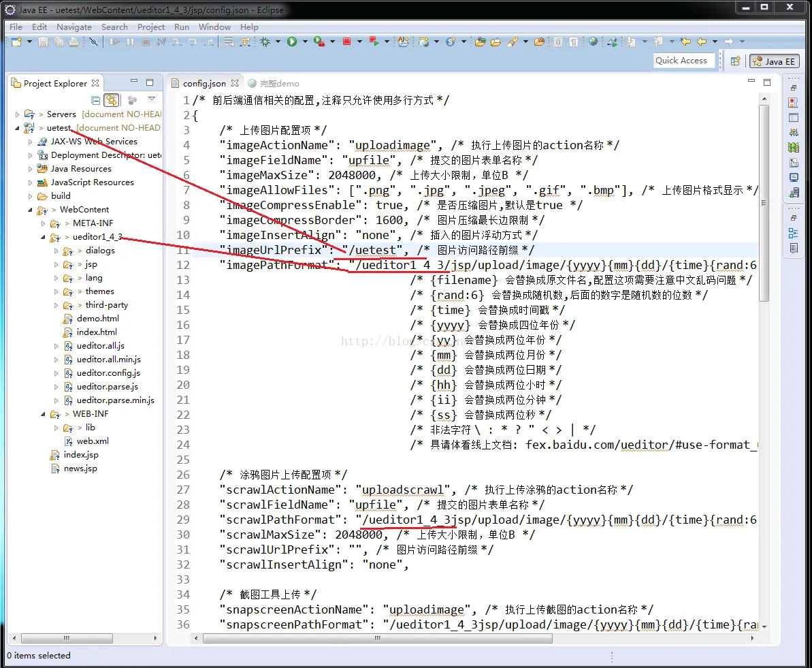Open the Navigate menu

tap(74, 27)
